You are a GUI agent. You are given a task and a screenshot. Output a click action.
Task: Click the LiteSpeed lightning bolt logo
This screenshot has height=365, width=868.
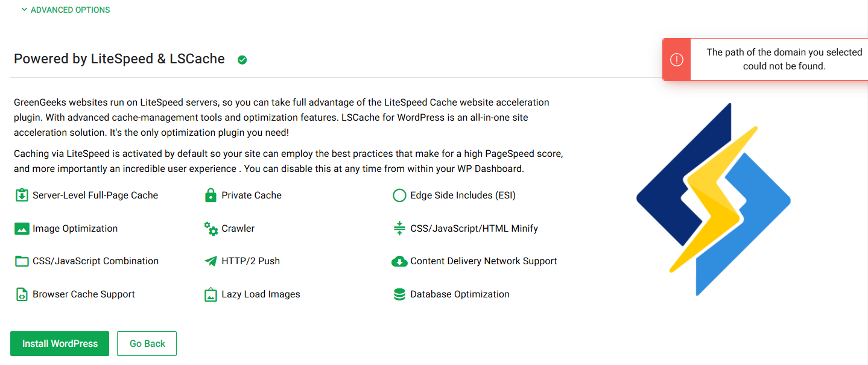coord(714,199)
